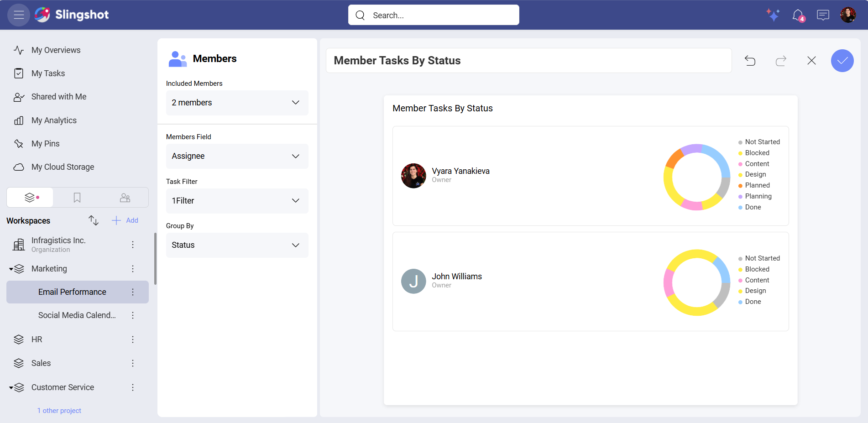
Task: Open the hamburger main menu
Action: click(x=19, y=15)
